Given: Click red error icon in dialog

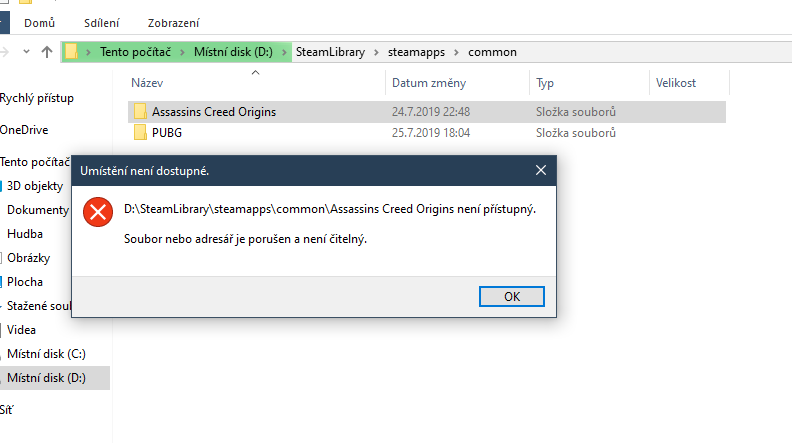Looking at the screenshot, I should 98,212.
